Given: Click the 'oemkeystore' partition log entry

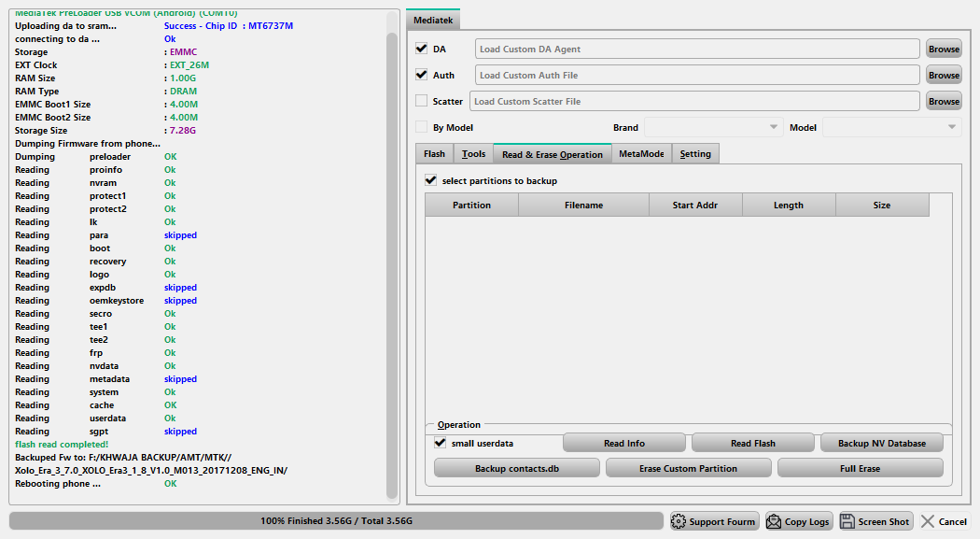Looking at the screenshot, I should 117,300.
